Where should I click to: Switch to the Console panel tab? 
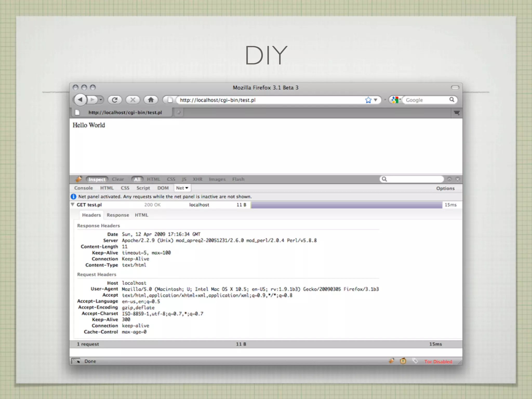pos(83,188)
